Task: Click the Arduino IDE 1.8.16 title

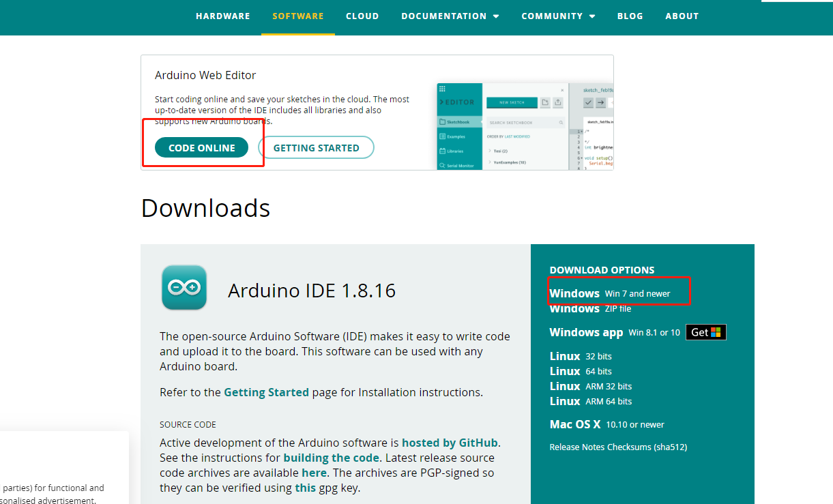Action: [312, 291]
